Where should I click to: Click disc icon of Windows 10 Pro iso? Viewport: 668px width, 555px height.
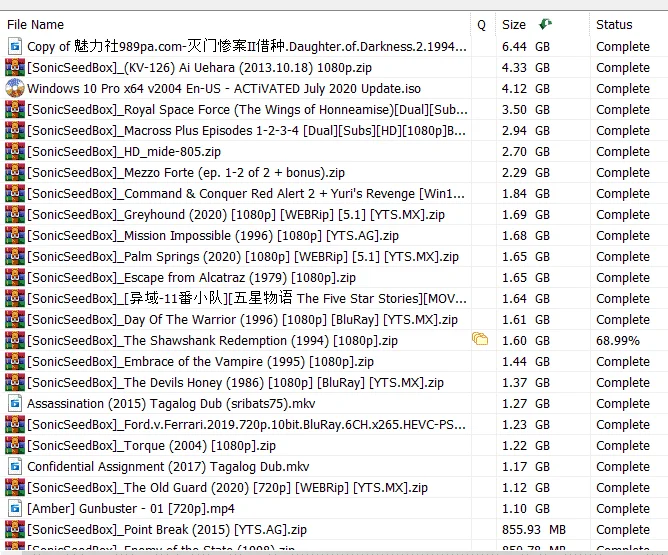point(15,88)
